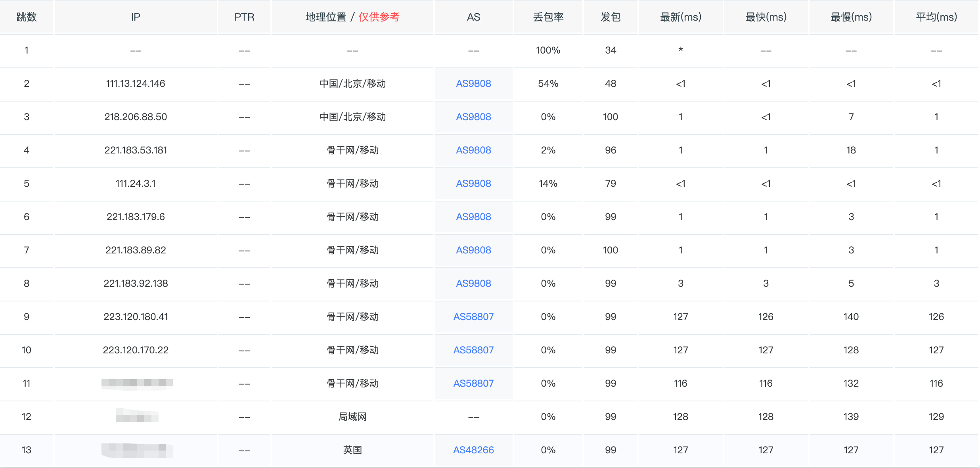Click AS9808 link for 111.24.3.1

click(x=473, y=184)
